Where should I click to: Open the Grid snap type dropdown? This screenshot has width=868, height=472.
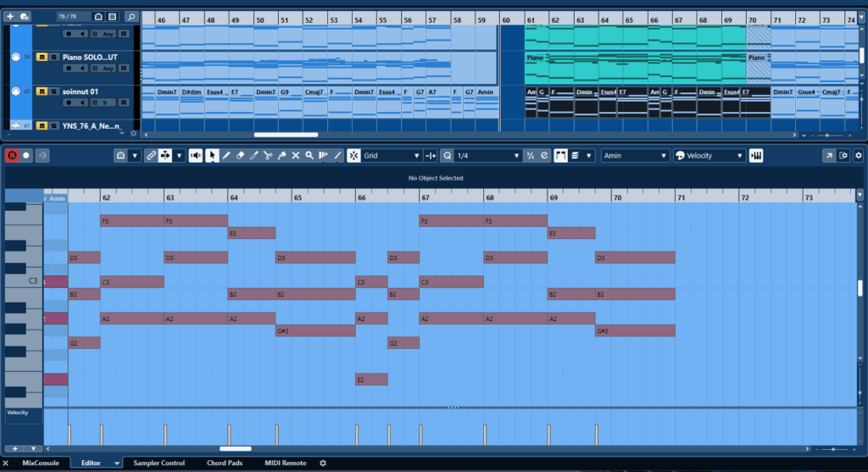click(392, 156)
